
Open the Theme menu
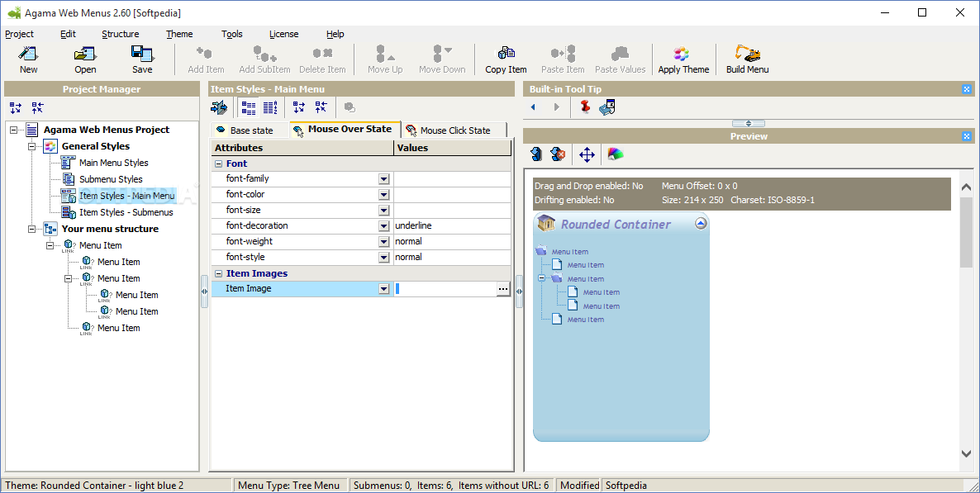click(x=179, y=34)
